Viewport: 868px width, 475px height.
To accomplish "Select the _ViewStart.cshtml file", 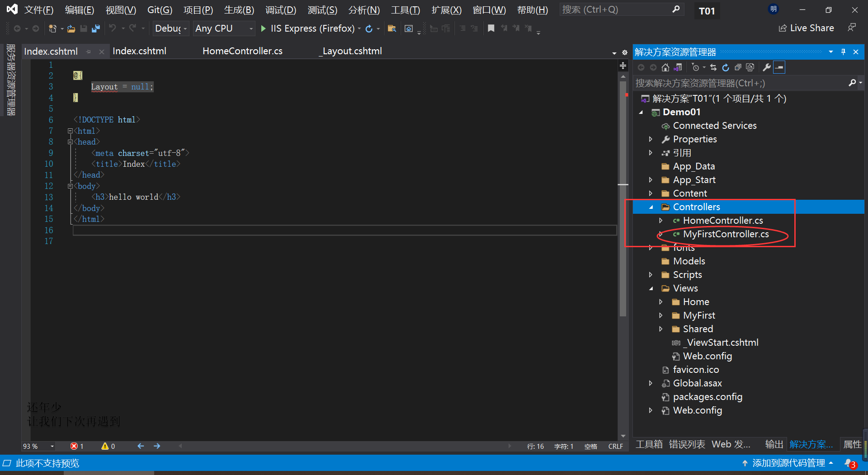I will pos(720,343).
